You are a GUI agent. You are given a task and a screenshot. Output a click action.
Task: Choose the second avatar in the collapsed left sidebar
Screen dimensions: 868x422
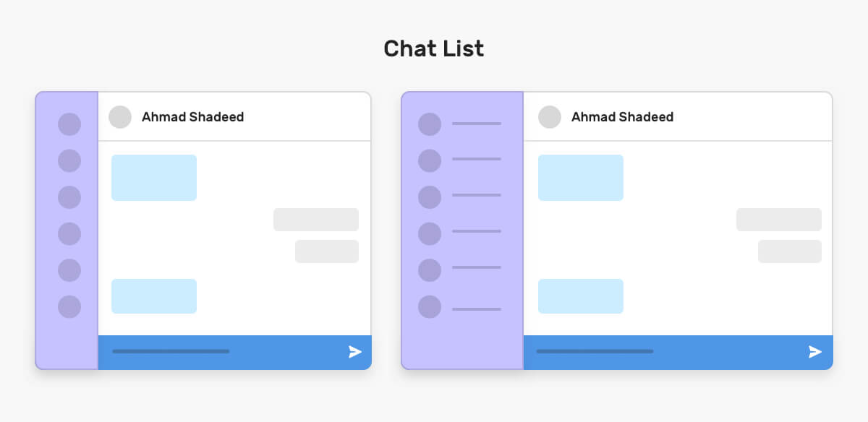pos(69,160)
